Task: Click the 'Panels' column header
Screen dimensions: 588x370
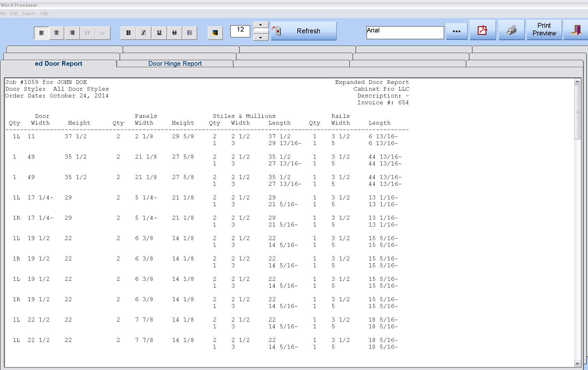Action: (x=146, y=116)
